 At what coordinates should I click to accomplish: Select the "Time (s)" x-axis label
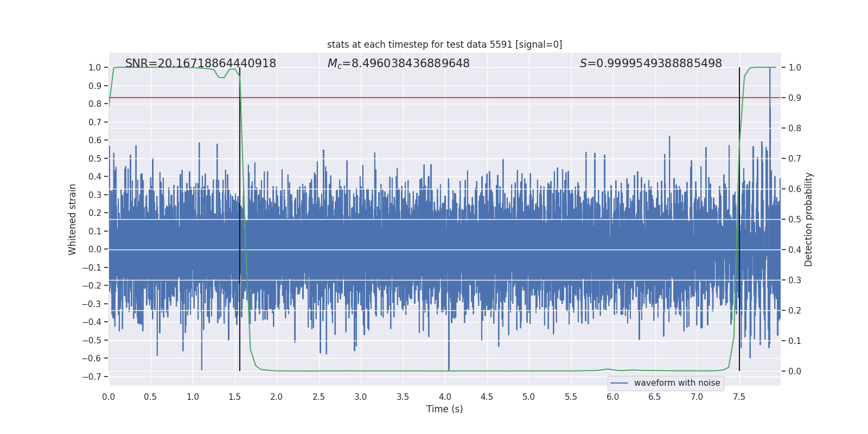445,409
